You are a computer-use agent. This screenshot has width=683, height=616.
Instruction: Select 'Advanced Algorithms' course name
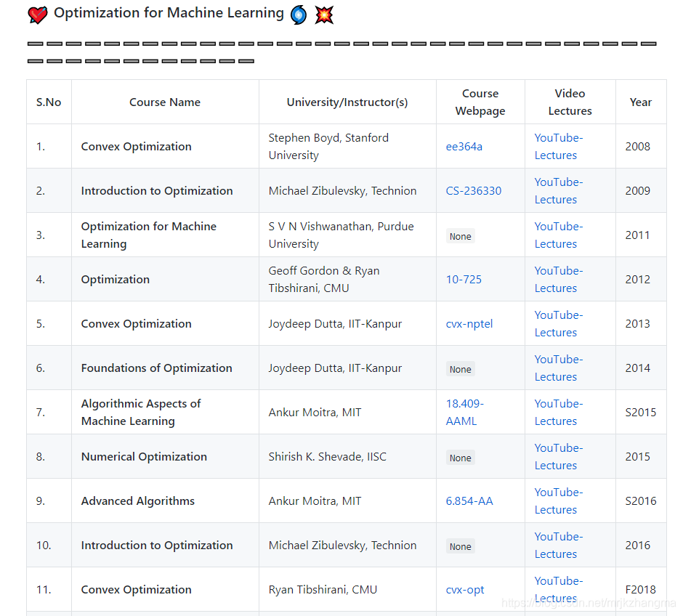tap(137, 501)
